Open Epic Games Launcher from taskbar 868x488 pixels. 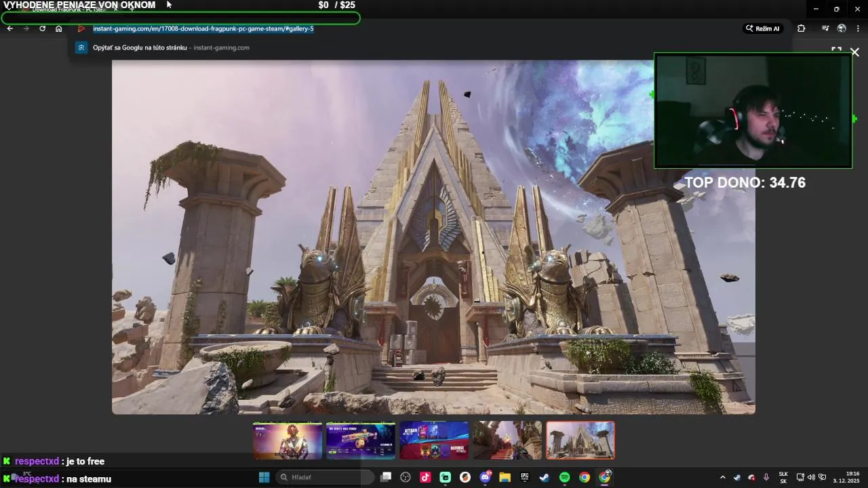click(x=524, y=477)
